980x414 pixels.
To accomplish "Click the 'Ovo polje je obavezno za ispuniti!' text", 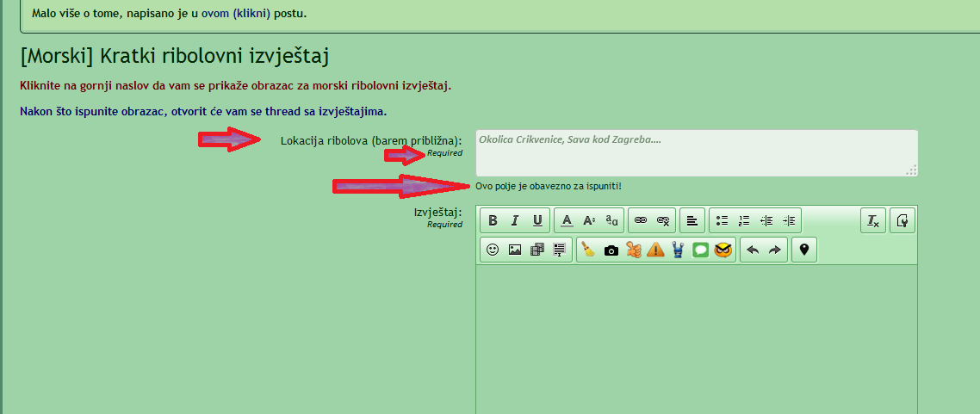I will (x=549, y=186).
